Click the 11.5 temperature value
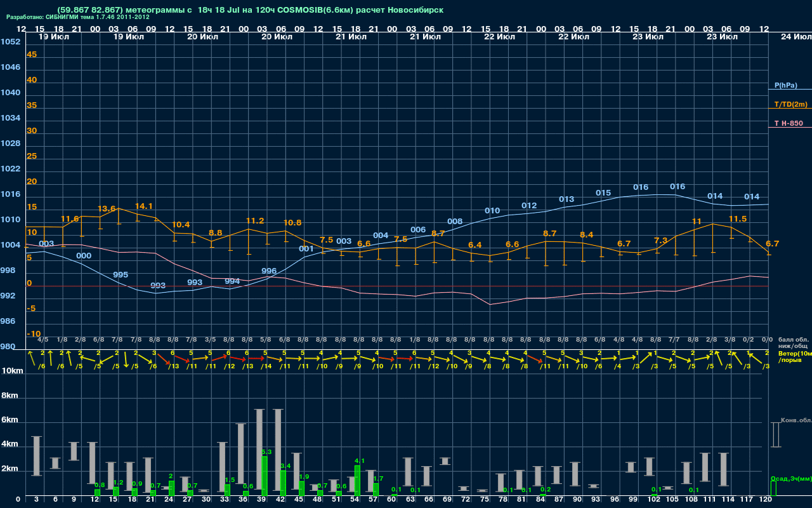 pos(738,219)
